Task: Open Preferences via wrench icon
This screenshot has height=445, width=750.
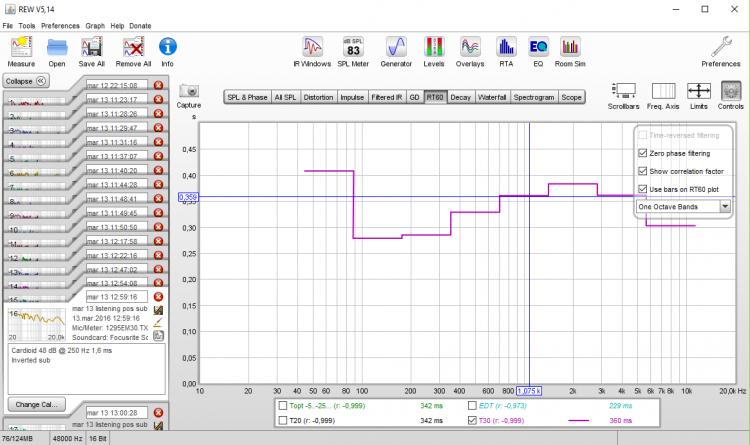Action: tap(721, 52)
